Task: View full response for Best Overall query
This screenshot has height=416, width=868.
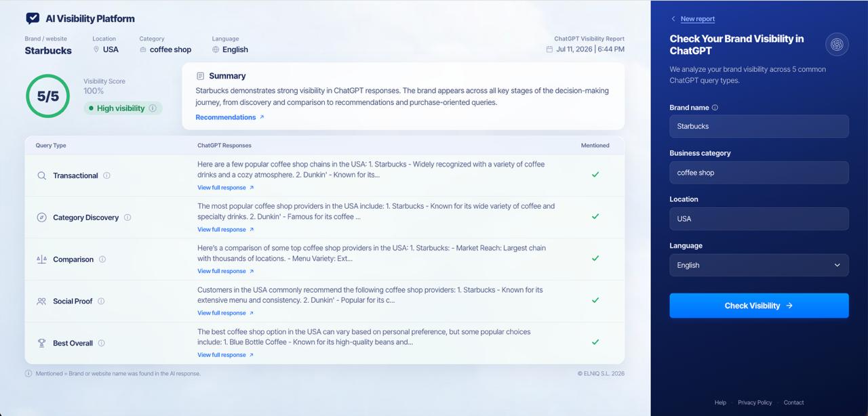Action: click(226, 355)
